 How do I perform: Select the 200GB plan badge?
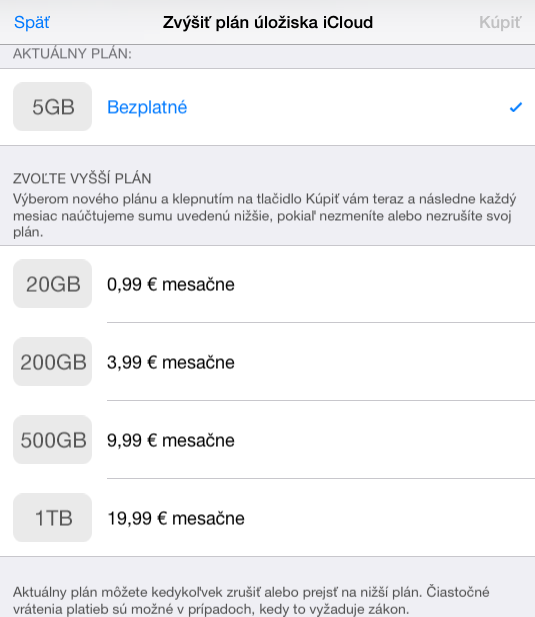point(52,362)
